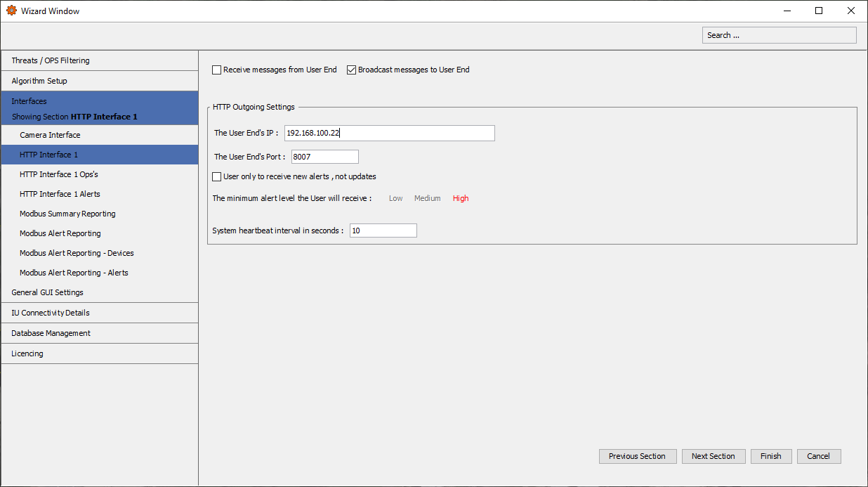
Task: Disable broadcasting messages to User End
Action: (x=351, y=70)
